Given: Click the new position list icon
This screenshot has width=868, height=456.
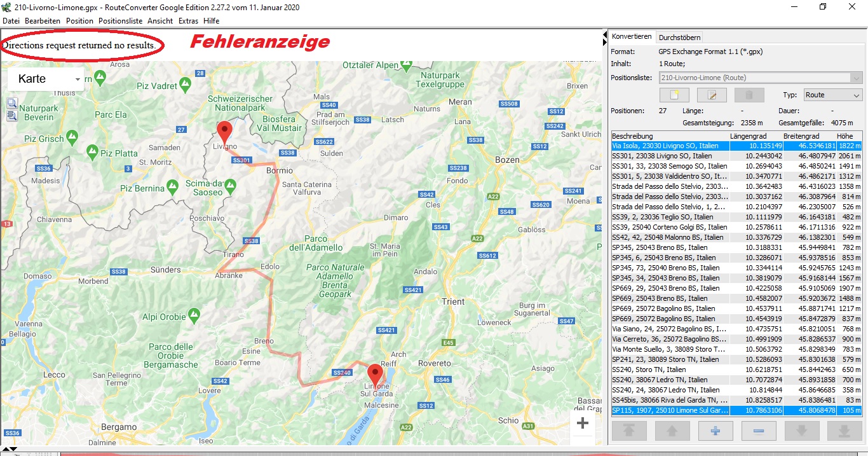Looking at the screenshot, I should (674, 95).
